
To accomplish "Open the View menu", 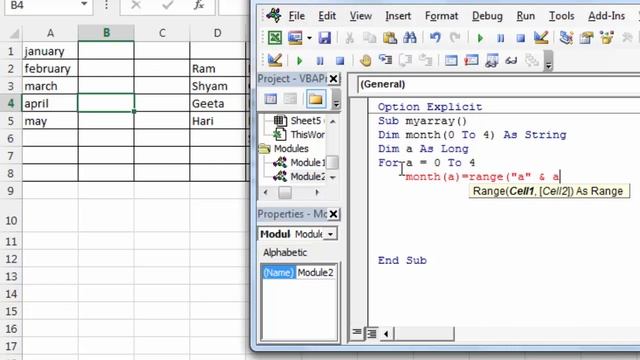I will [x=360, y=16].
